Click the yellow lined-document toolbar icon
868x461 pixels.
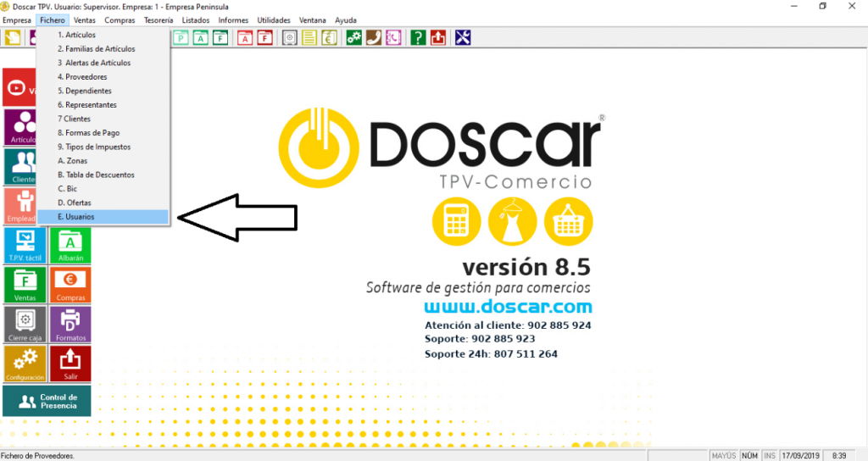(x=309, y=37)
